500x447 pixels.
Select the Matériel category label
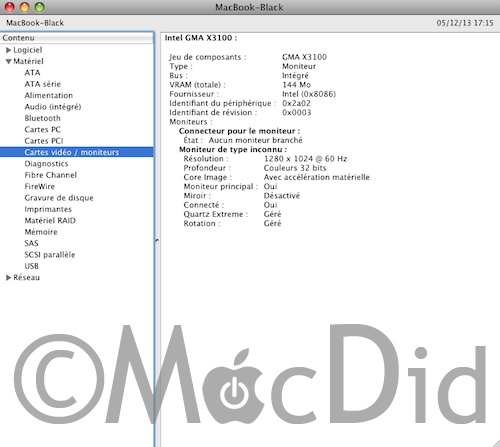[x=28, y=61]
